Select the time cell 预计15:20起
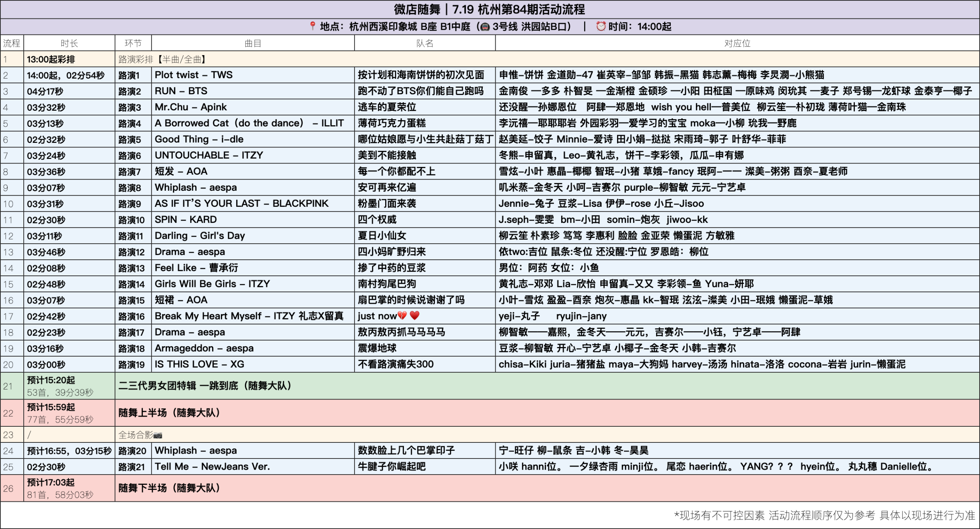The width and height of the screenshot is (980, 529). [x=69, y=386]
